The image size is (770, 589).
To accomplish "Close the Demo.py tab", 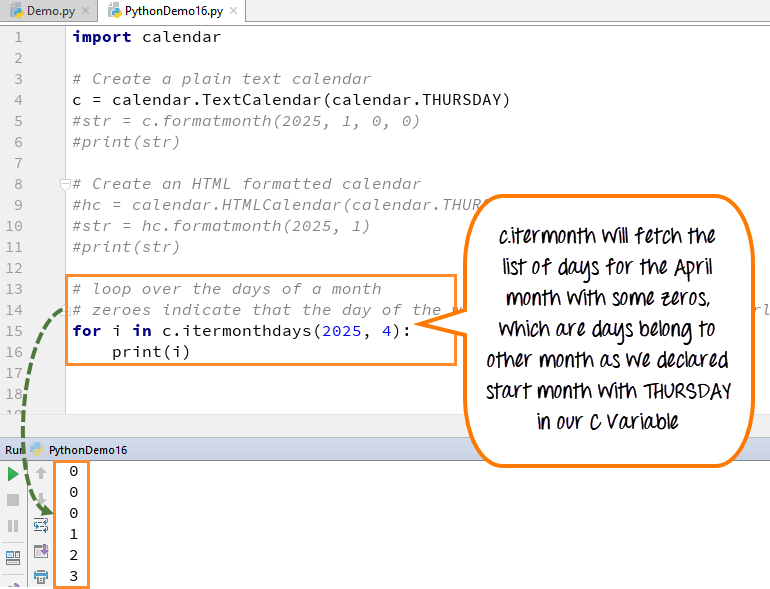I will point(87,11).
